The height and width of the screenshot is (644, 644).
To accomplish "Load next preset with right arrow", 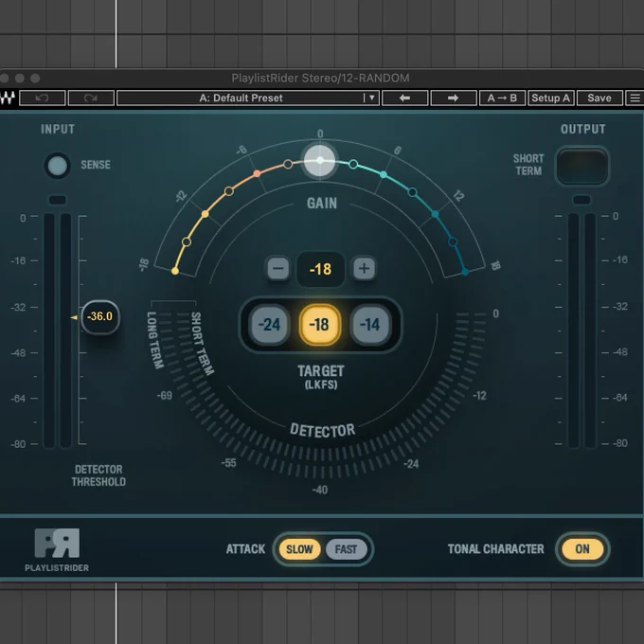I will point(453,98).
